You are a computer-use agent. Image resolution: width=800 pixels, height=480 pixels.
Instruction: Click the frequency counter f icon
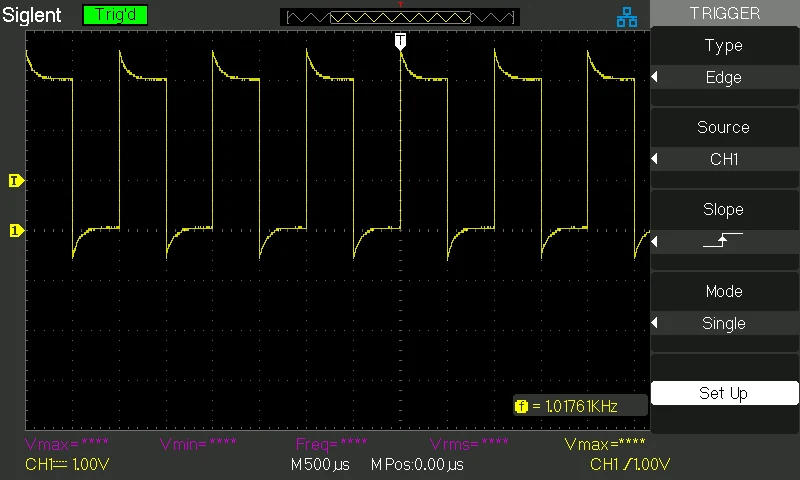point(521,407)
